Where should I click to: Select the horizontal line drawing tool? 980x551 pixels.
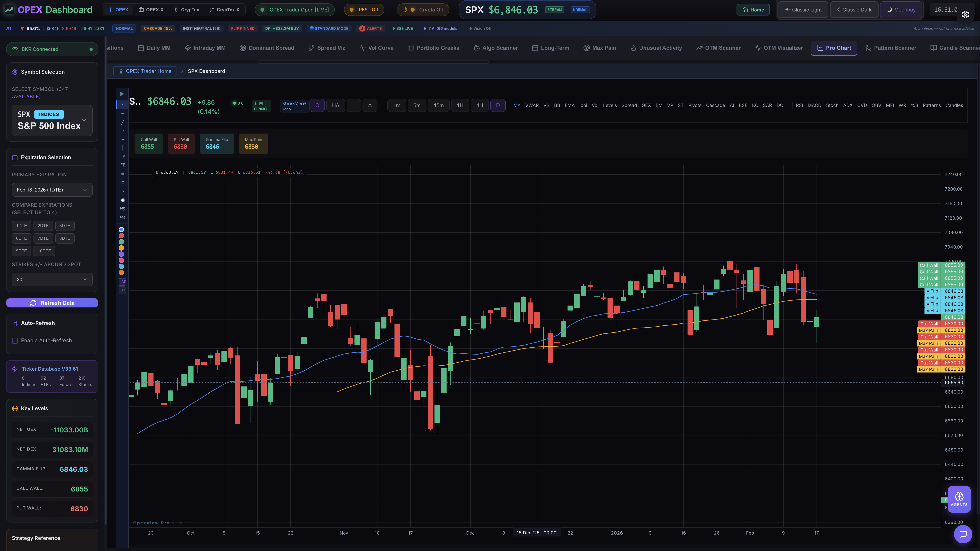[122, 113]
